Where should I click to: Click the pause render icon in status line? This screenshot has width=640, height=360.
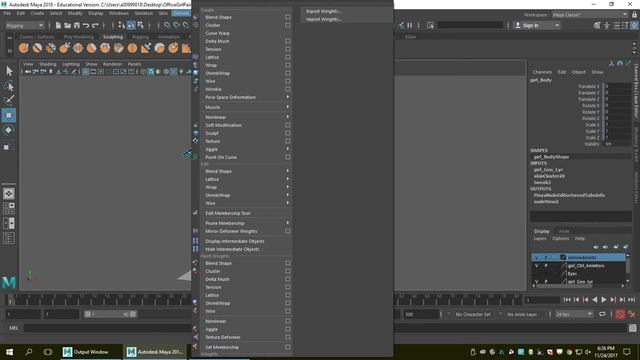point(409,25)
